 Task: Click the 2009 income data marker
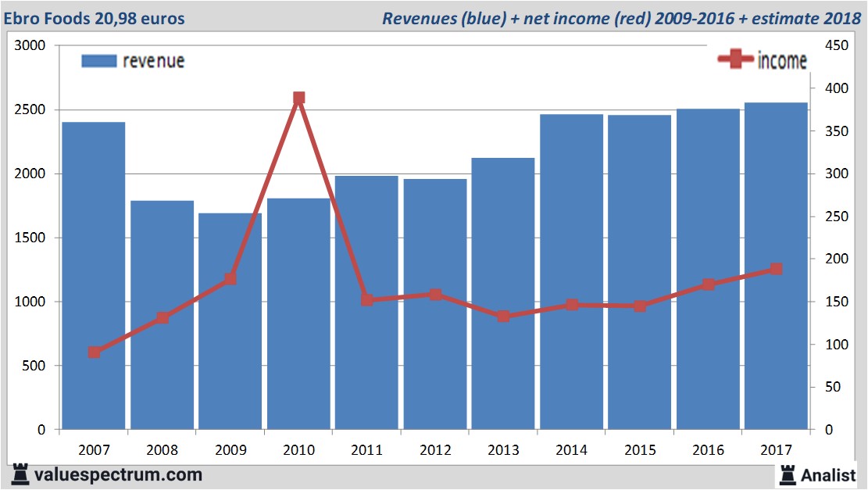click(230, 279)
